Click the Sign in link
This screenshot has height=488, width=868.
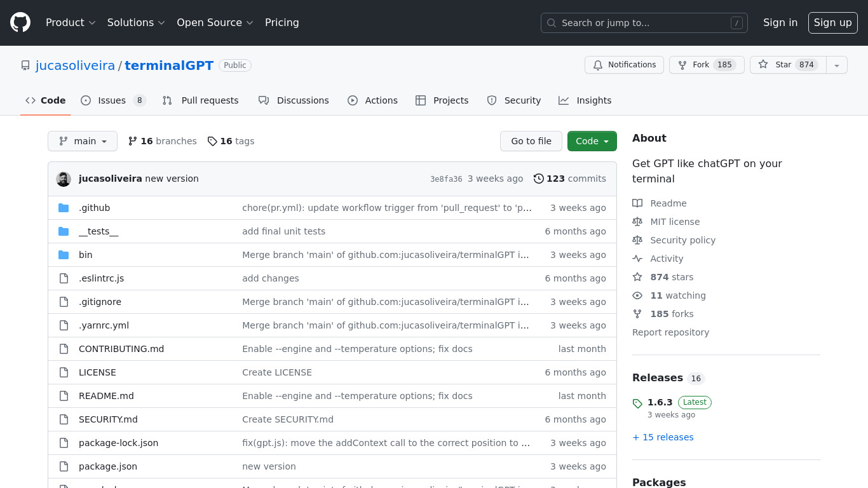tap(780, 23)
